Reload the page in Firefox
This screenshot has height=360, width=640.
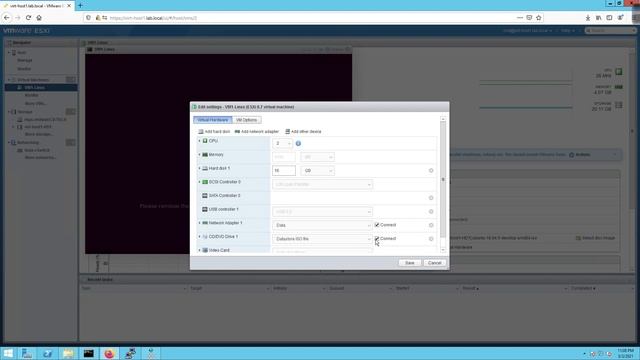[x=28, y=18]
